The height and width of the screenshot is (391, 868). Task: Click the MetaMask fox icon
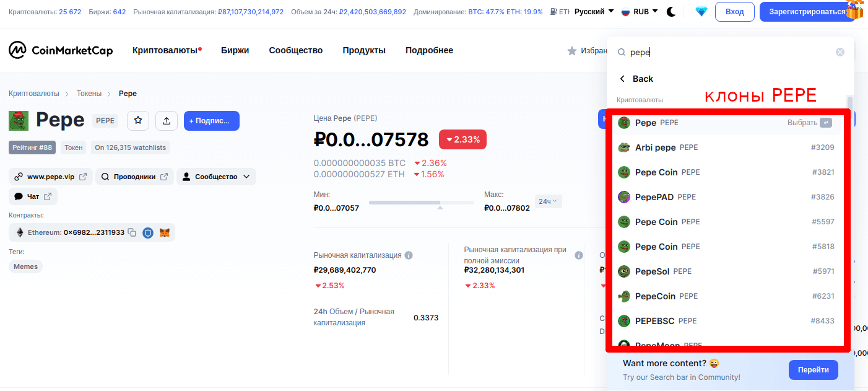pyautogui.click(x=164, y=232)
